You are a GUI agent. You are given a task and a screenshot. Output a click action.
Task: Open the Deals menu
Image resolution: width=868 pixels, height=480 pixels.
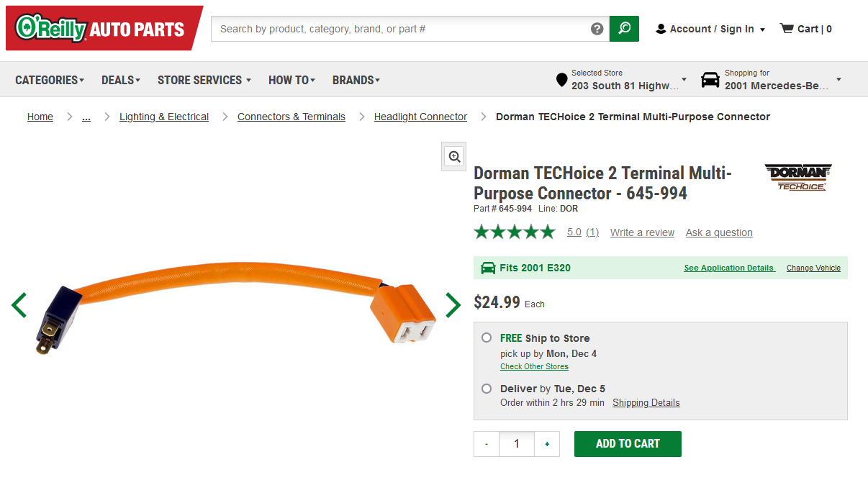(x=120, y=80)
